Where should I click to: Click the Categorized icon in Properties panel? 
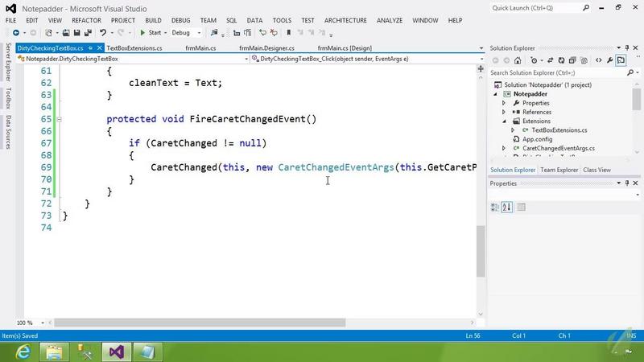point(495,208)
